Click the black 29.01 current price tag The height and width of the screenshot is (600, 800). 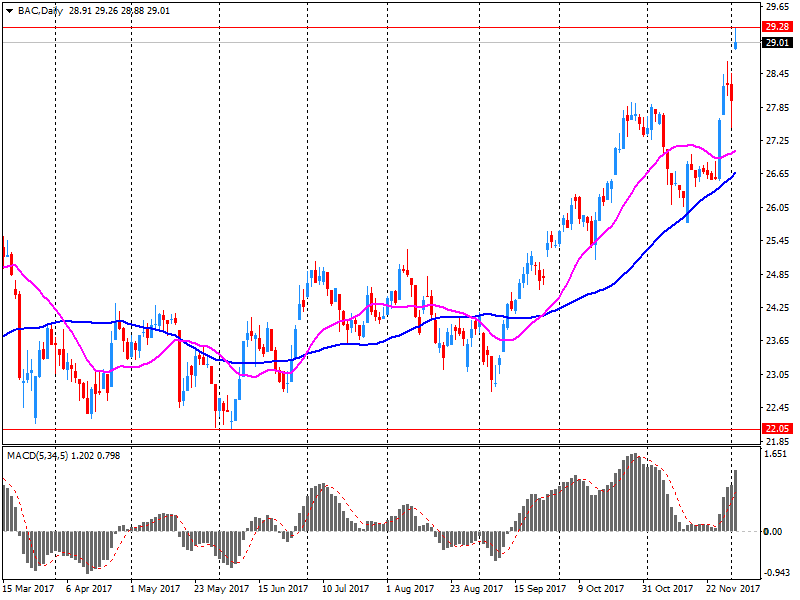777,43
